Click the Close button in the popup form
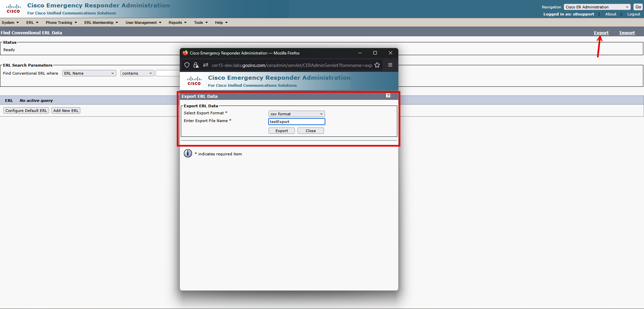644x309 pixels. coord(311,131)
